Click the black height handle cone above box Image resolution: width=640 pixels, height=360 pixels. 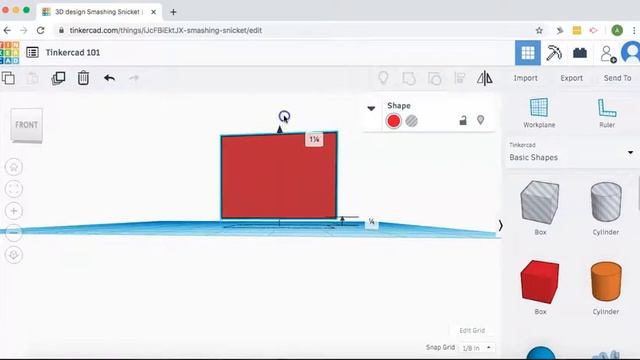pyautogui.click(x=280, y=129)
